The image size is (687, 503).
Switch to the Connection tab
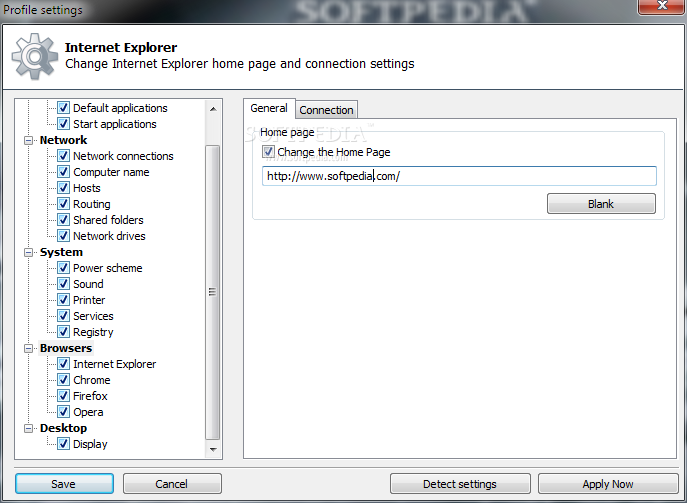(x=326, y=110)
